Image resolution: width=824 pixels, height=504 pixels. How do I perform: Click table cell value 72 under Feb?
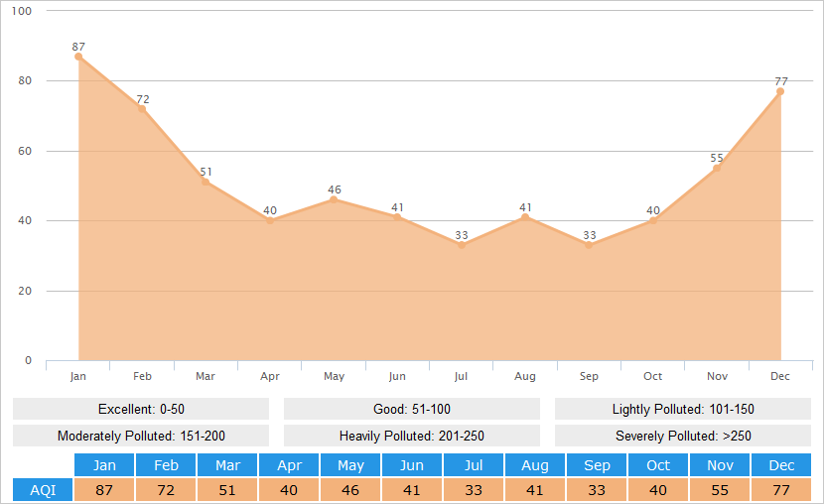pos(166,490)
